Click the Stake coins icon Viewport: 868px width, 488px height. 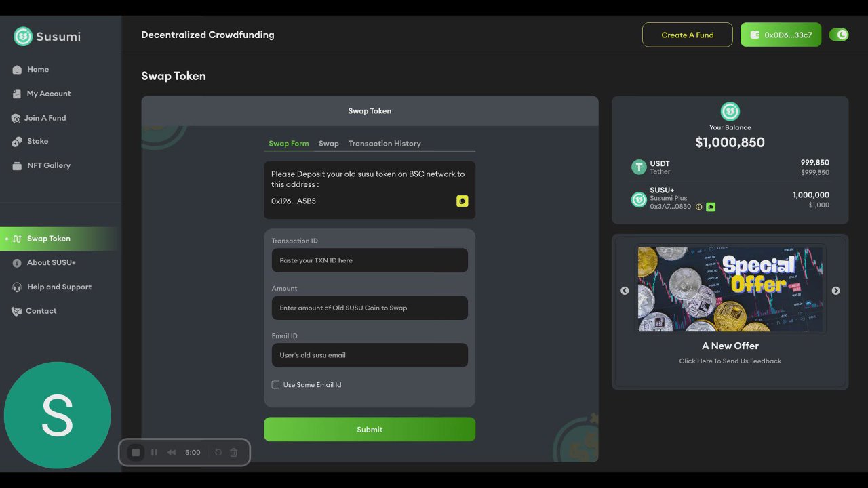(17, 142)
